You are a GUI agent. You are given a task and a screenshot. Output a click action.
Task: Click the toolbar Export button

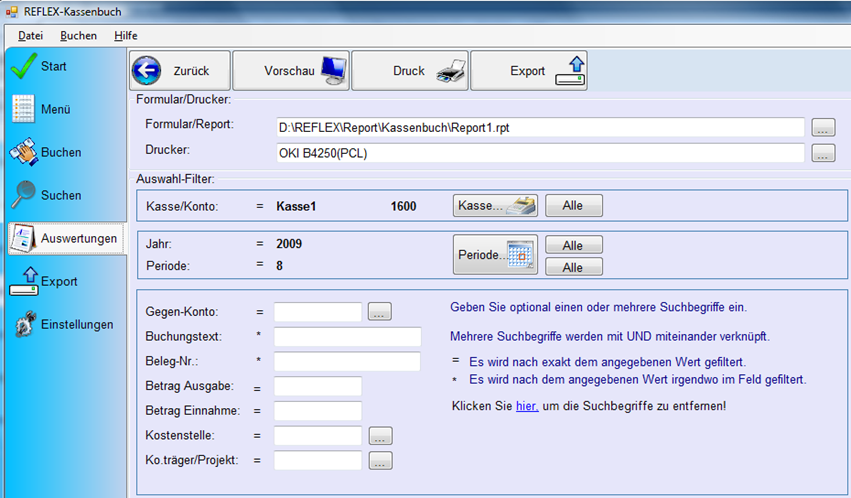coord(529,71)
